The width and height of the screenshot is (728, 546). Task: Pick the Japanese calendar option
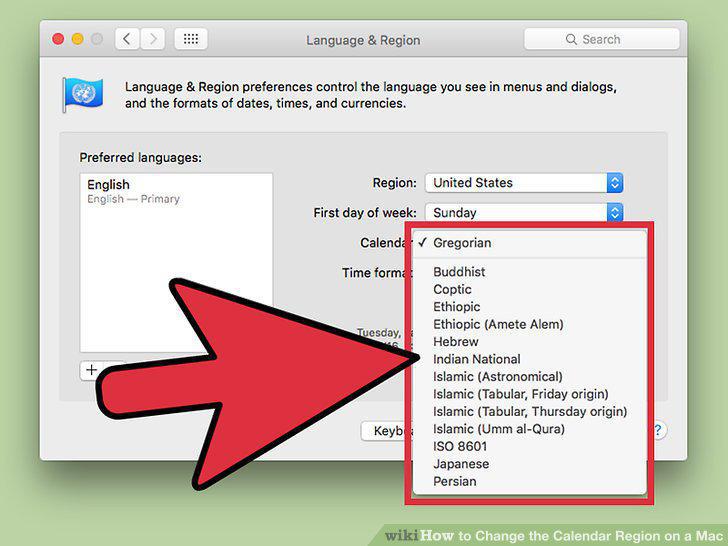click(530, 464)
